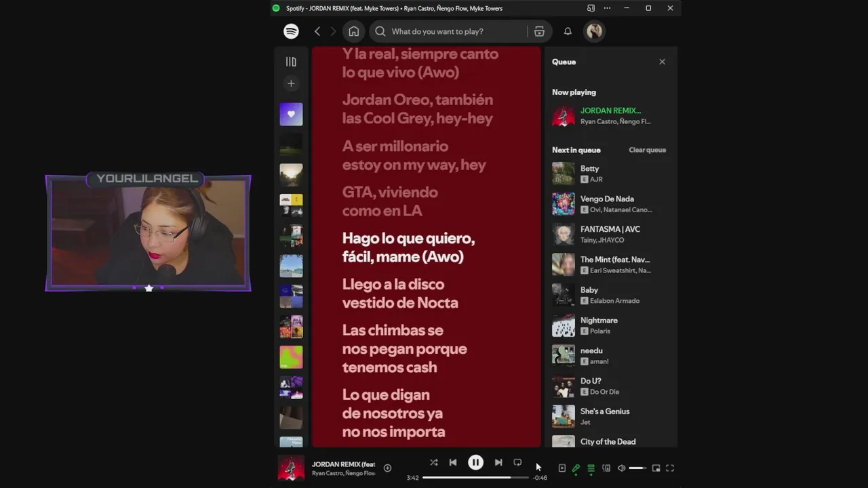The height and width of the screenshot is (488, 868).
Task: Seek on the playback progress bar
Action: (475, 478)
